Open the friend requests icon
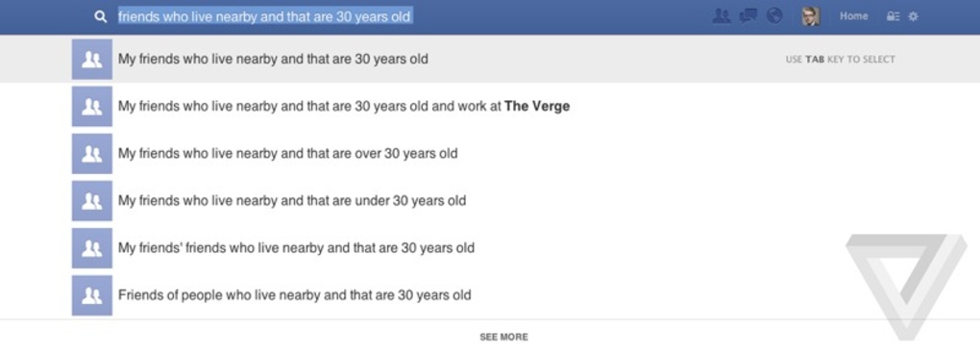 click(722, 16)
